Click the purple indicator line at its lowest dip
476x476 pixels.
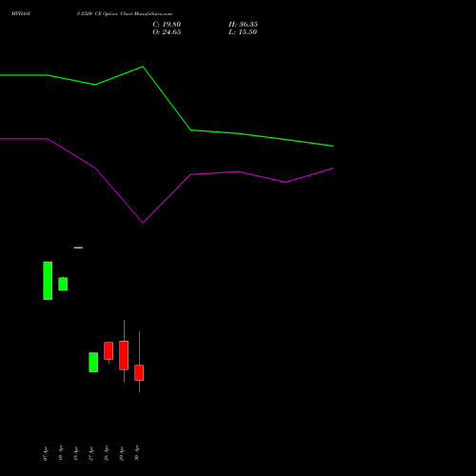click(x=143, y=222)
